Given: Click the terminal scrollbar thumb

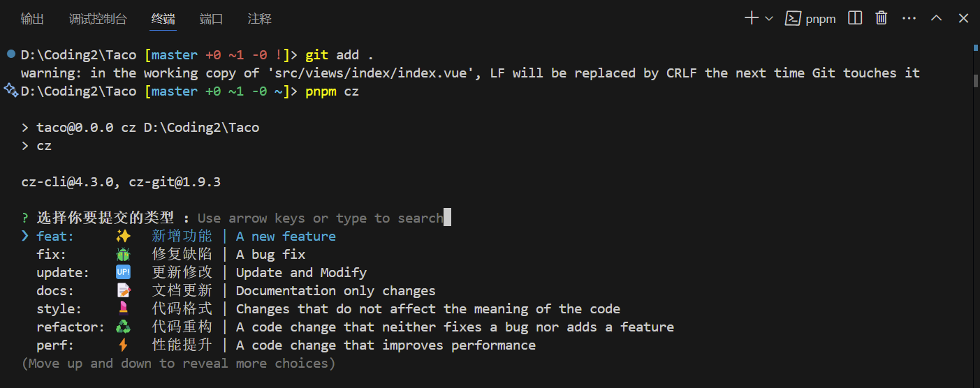Looking at the screenshot, I should click(975, 80).
